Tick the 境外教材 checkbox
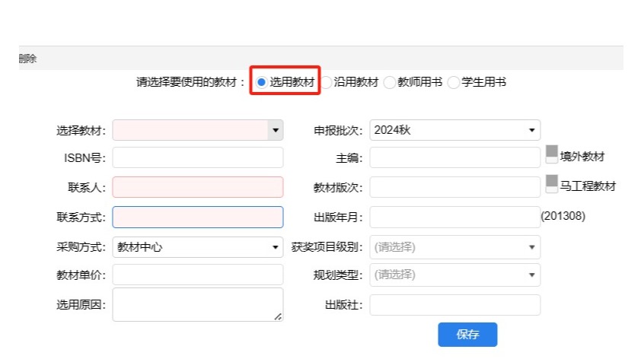Image resolution: width=644 pixels, height=362 pixels. [552, 156]
